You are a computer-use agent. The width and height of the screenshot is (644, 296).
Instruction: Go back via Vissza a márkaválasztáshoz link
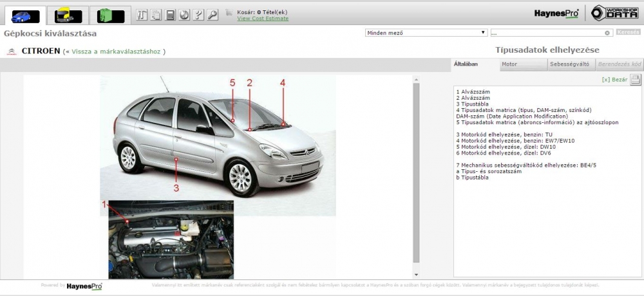[116, 51]
